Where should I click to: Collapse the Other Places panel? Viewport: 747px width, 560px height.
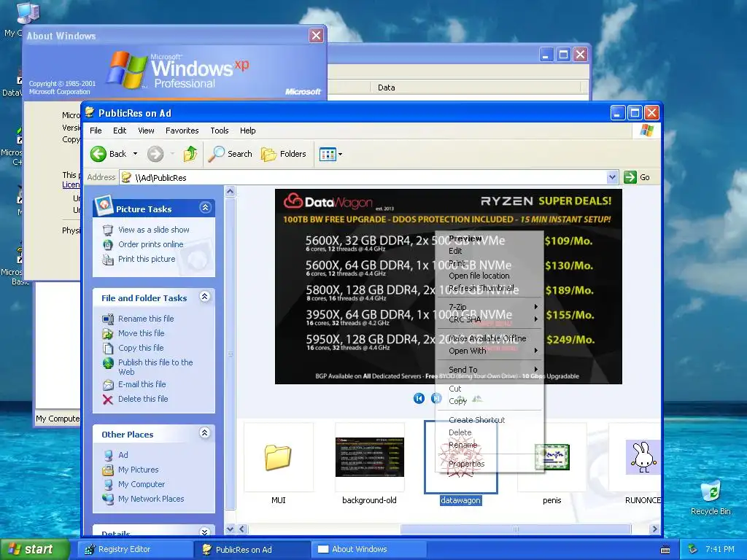205,433
